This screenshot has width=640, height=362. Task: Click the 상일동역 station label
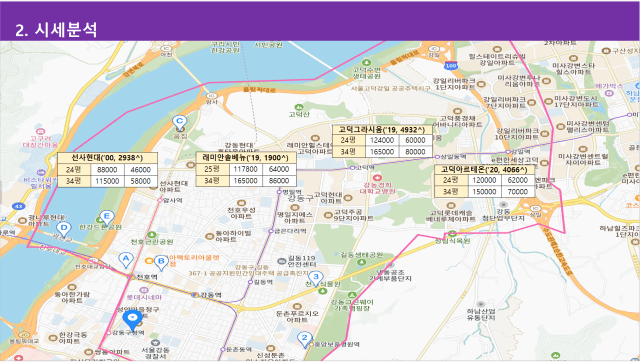[453, 156]
